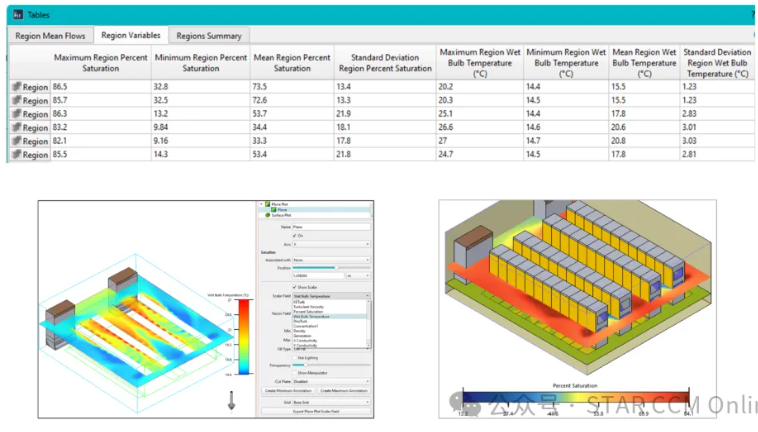Toggle the On checkbox for the plane

click(296, 236)
